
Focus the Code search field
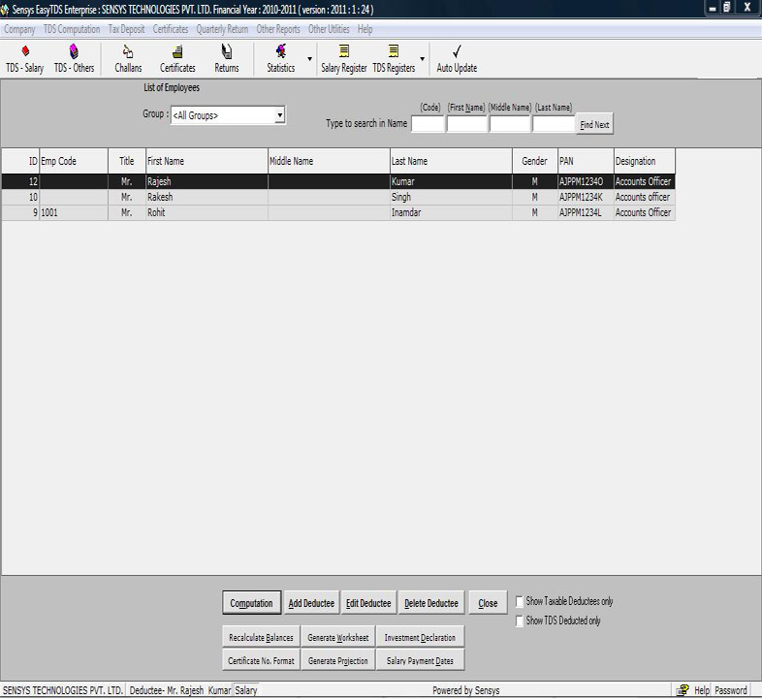point(428,124)
